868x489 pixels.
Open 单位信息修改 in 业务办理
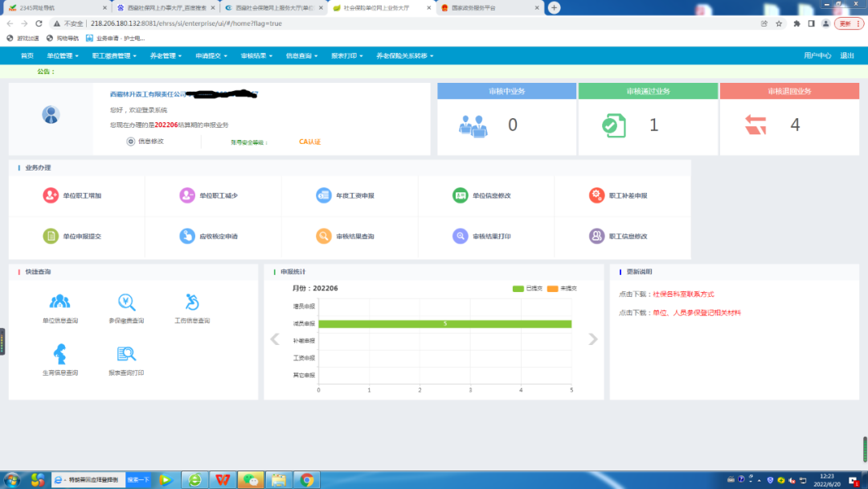(x=481, y=195)
